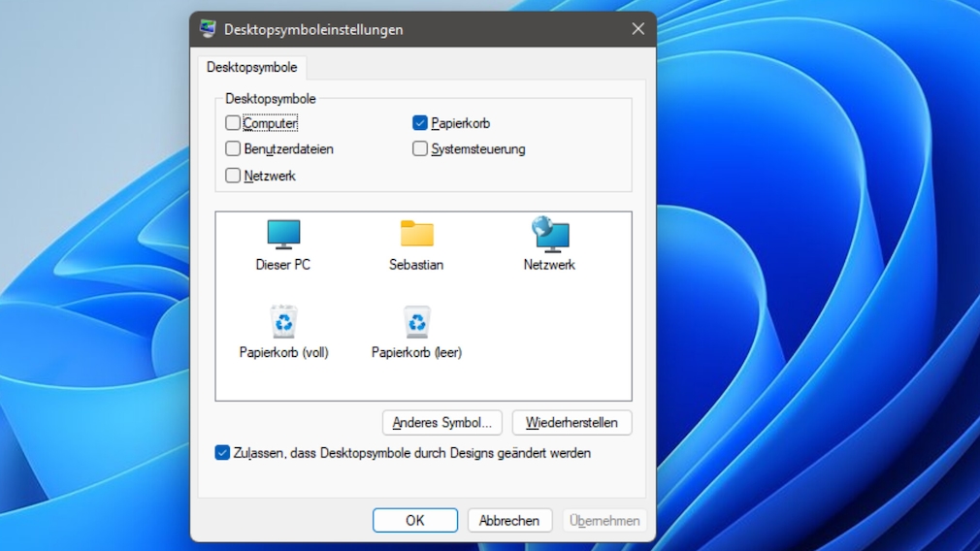Viewport: 980px width, 551px height.
Task: Enable the Netzwerk checkbox
Action: point(233,176)
